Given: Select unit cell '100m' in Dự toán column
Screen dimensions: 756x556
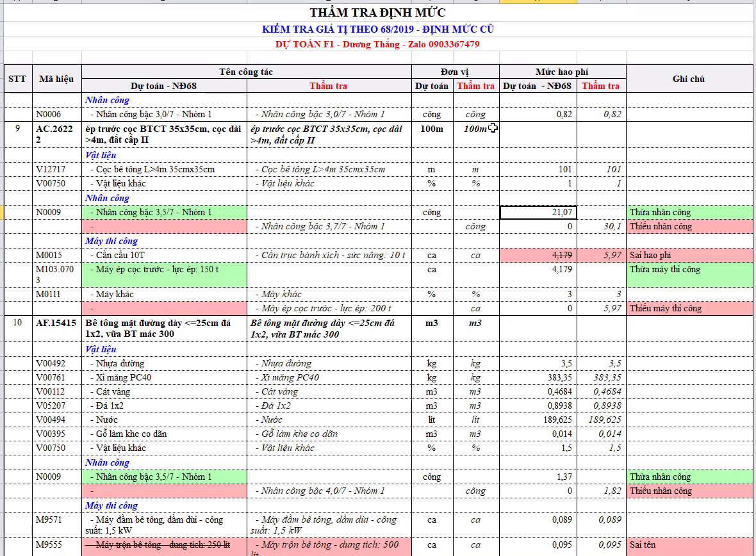Looking at the screenshot, I should 432,134.
